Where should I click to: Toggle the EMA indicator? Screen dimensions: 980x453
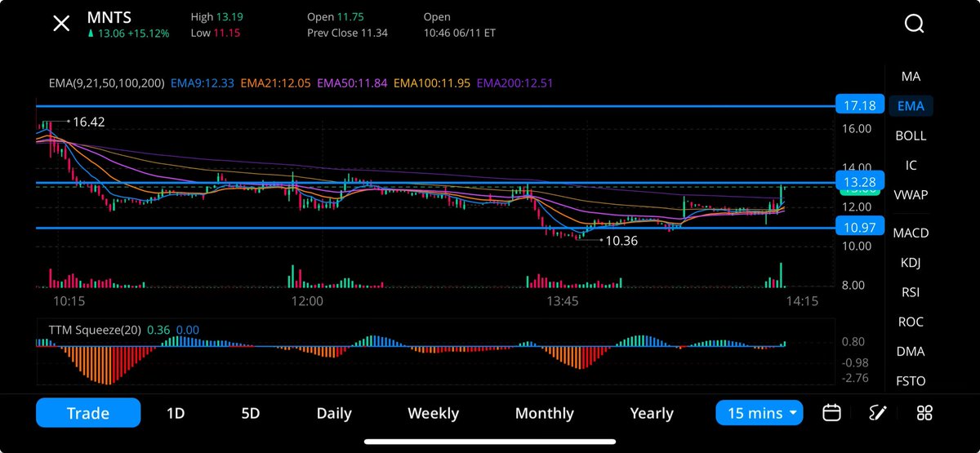coord(911,105)
